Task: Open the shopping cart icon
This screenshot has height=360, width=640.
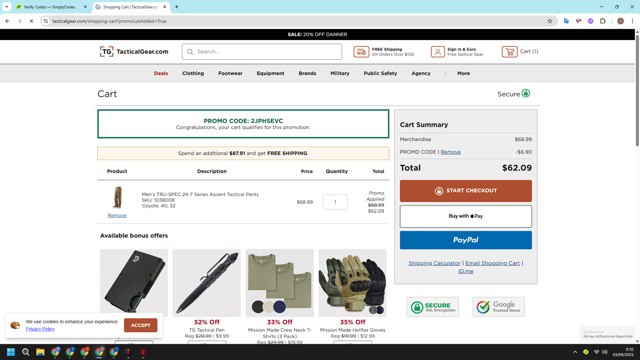Action: (x=509, y=51)
